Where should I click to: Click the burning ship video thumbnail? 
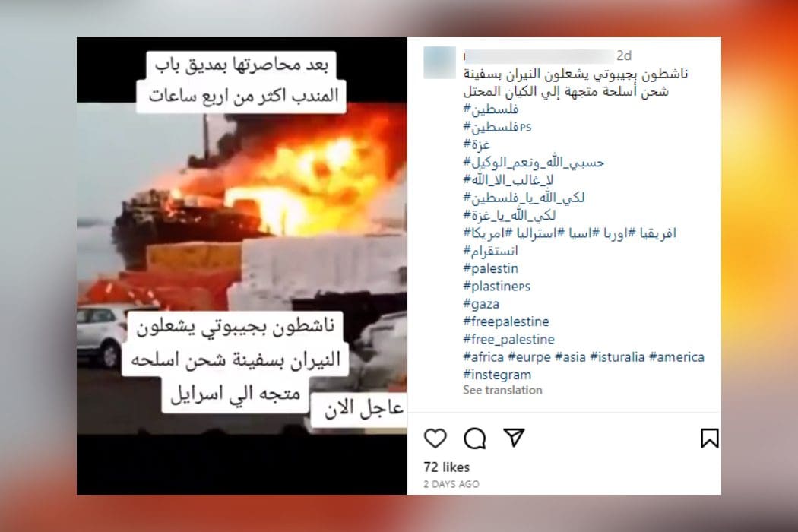(242, 266)
